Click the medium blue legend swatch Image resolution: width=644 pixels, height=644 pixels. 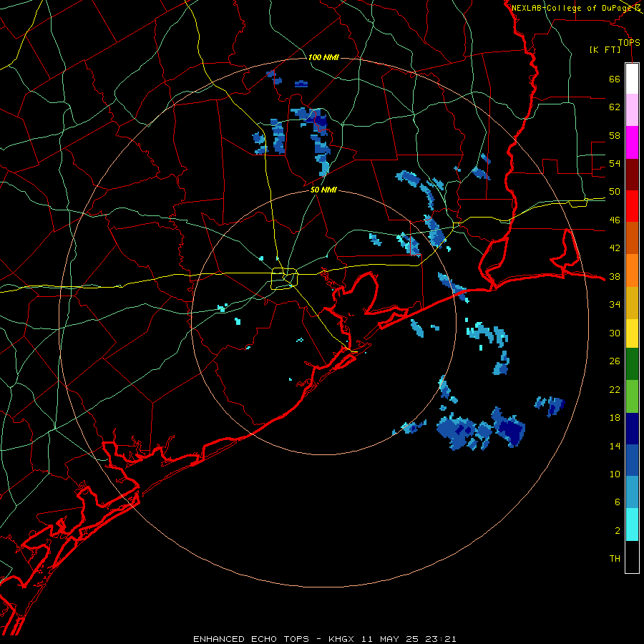[632, 460]
